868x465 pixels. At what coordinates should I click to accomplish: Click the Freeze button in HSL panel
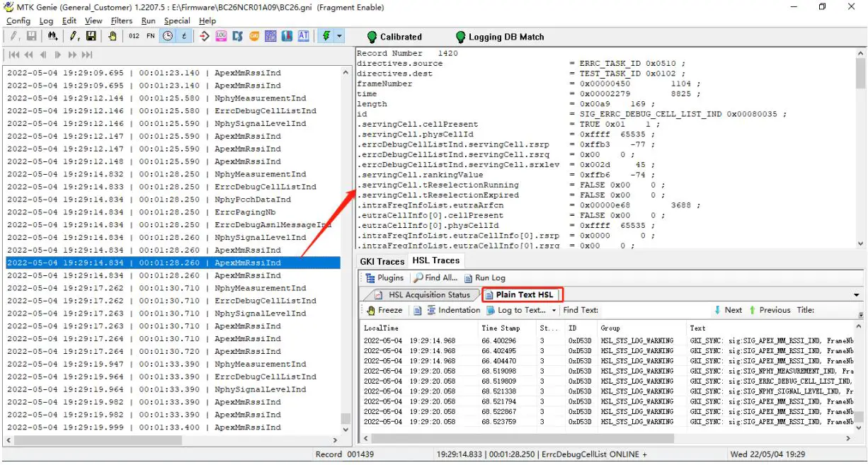click(x=384, y=310)
